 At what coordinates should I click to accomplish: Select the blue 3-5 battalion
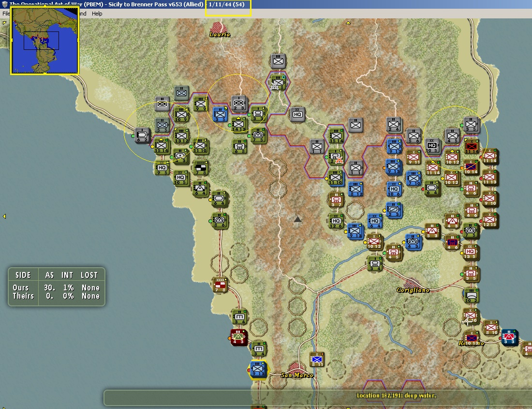tap(220, 114)
